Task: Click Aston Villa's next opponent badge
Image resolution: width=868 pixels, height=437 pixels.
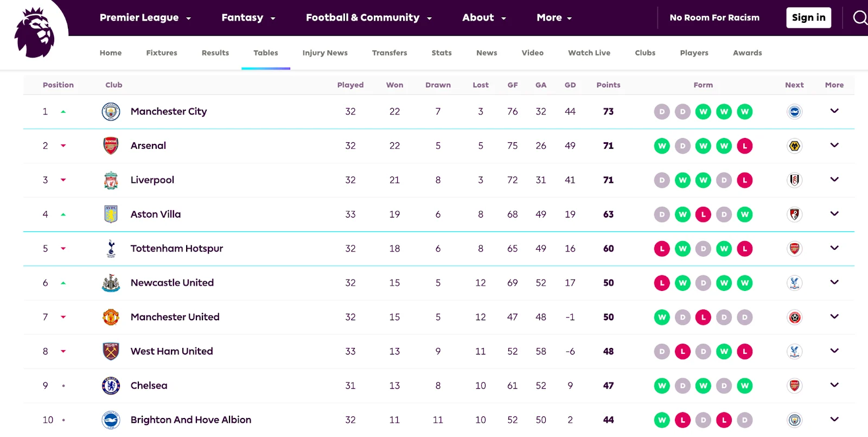Action: (x=794, y=214)
